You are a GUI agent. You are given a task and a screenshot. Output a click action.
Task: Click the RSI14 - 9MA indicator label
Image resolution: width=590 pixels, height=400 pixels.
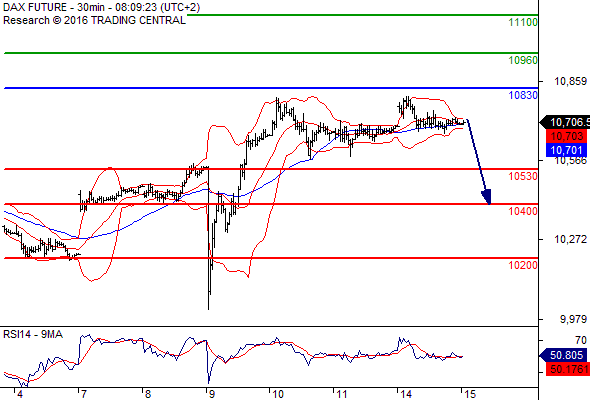[33, 334]
